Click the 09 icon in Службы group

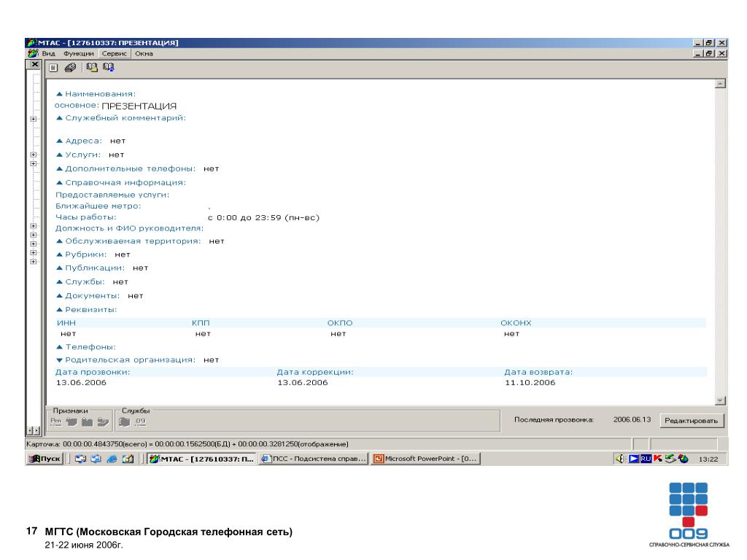(141, 421)
